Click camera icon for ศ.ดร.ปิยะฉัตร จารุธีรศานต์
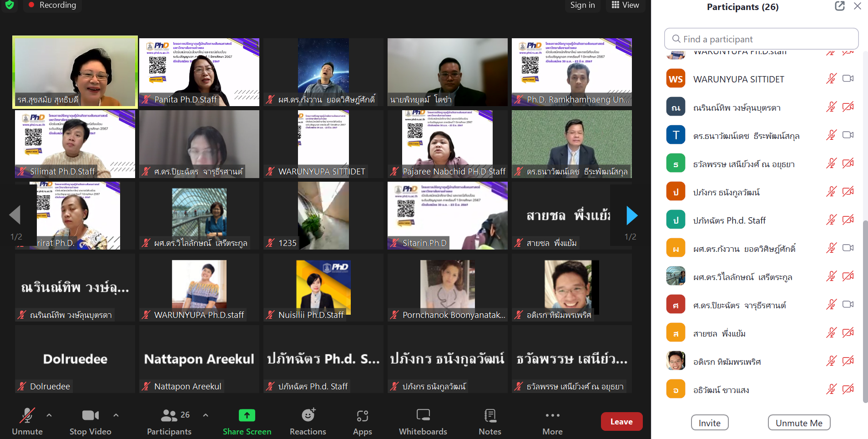The height and width of the screenshot is (439, 868). (848, 304)
